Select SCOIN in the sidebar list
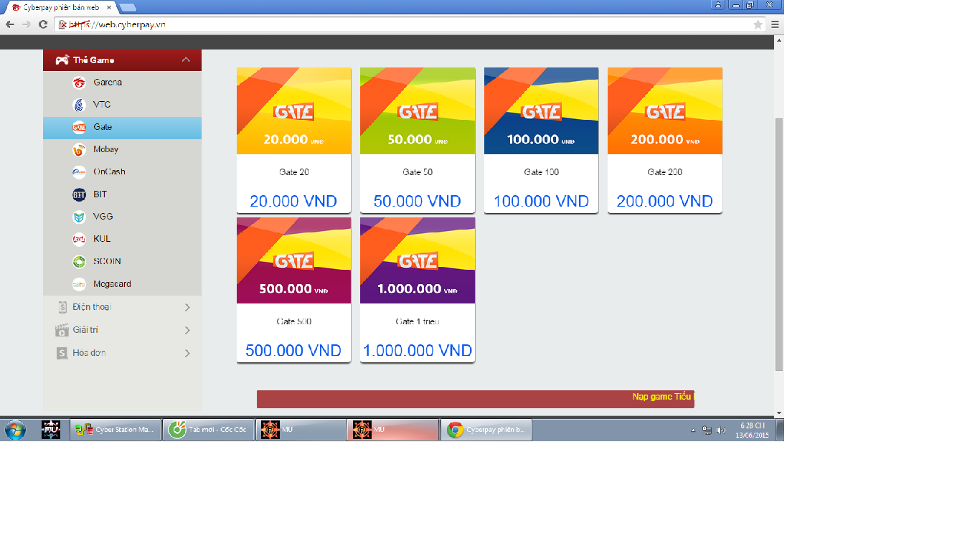Image resolution: width=980 pixels, height=551 pixels. 122,262
